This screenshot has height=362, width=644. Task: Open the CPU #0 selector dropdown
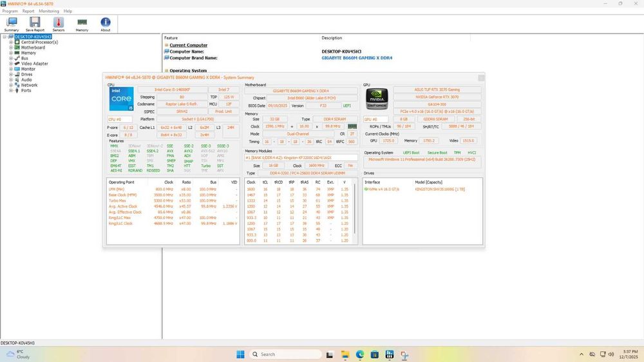click(x=120, y=119)
